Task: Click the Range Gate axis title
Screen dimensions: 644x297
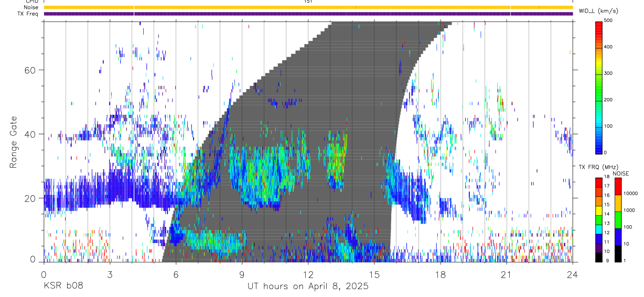Action: [x=14, y=142]
